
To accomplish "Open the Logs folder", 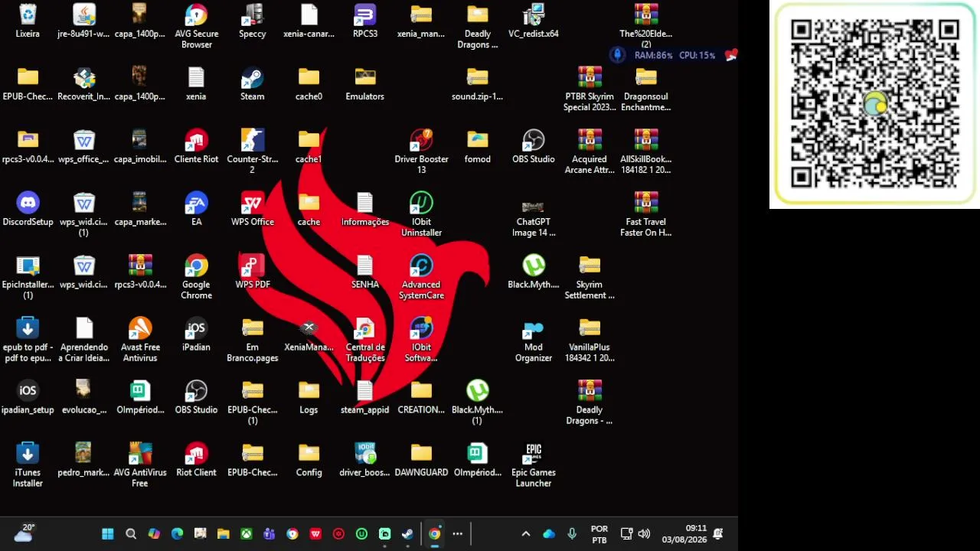I will tap(309, 398).
